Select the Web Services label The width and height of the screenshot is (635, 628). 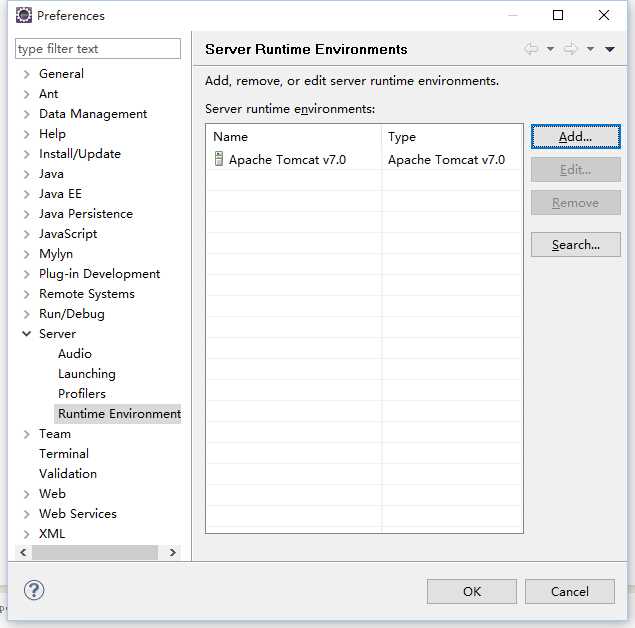click(x=78, y=513)
